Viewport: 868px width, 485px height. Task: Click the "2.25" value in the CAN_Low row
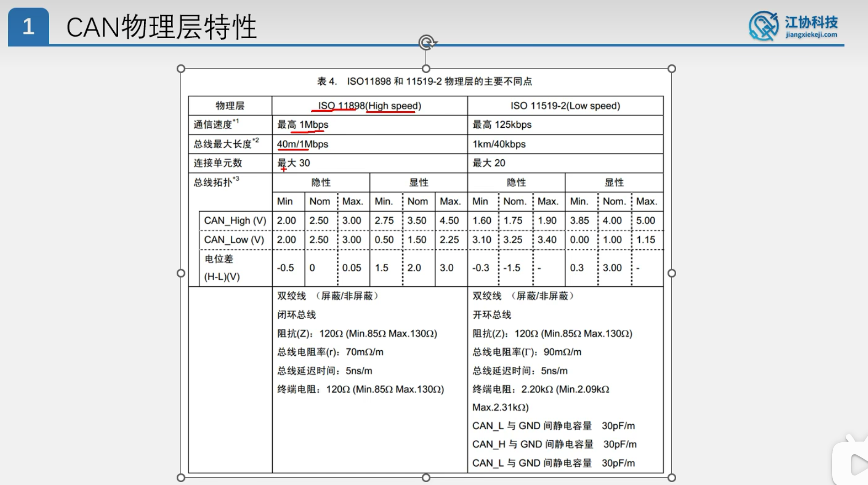point(449,240)
